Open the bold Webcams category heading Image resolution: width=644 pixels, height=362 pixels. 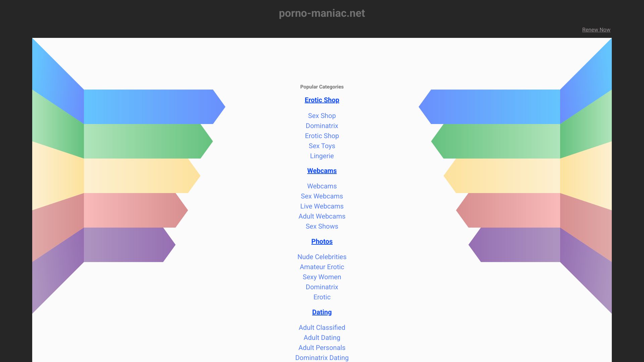tap(322, 171)
